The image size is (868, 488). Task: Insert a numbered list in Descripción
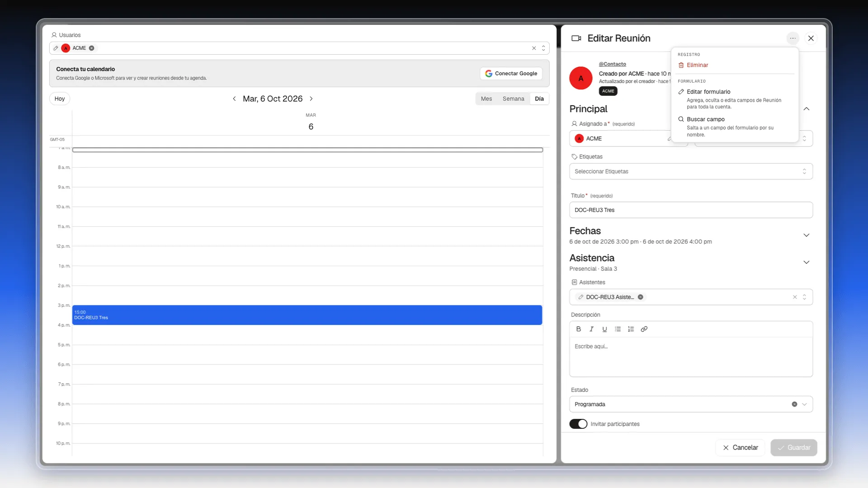(631, 329)
